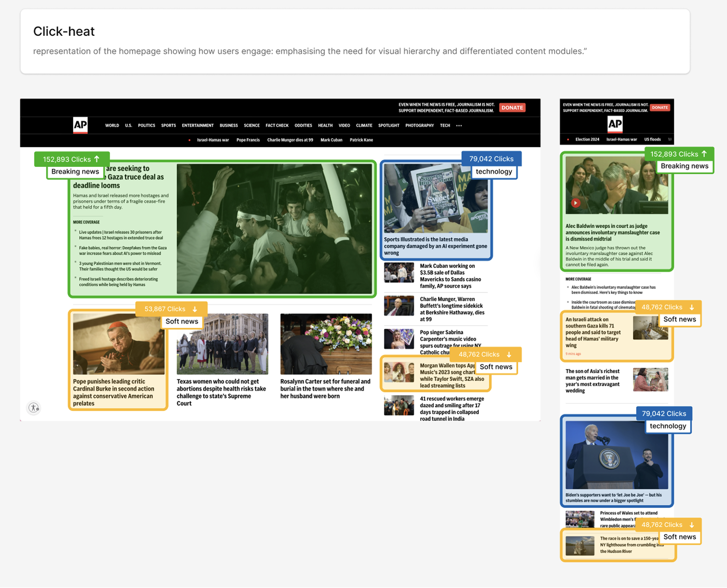Open Freed Israeli hostage describes conditions story
727x588 pixels.
[x=118, y=282]
